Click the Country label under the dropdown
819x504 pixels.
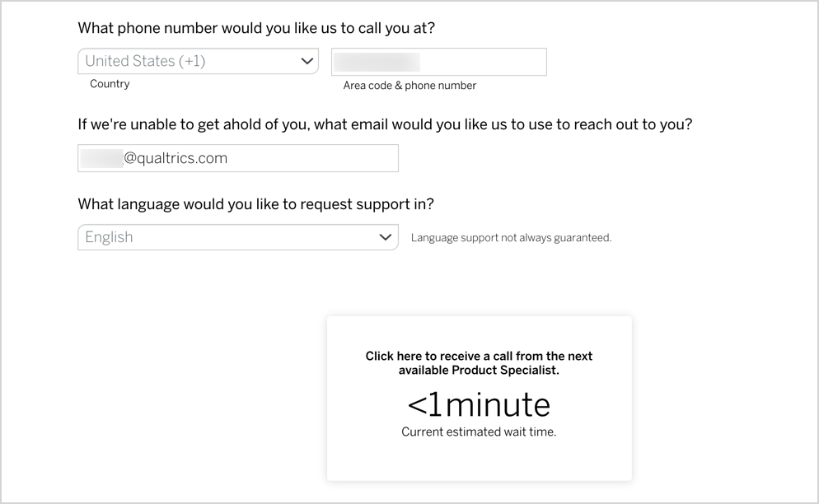coord(110,84)
